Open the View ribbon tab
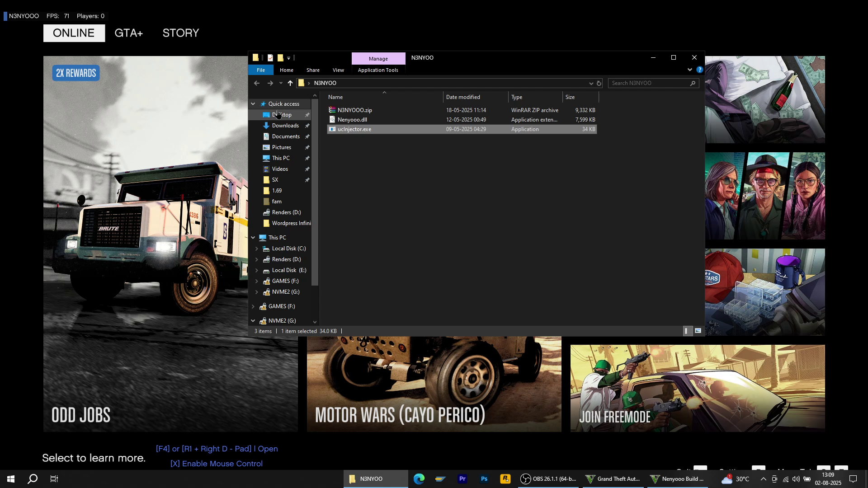 pyautogui.click(x=338, y=70)
